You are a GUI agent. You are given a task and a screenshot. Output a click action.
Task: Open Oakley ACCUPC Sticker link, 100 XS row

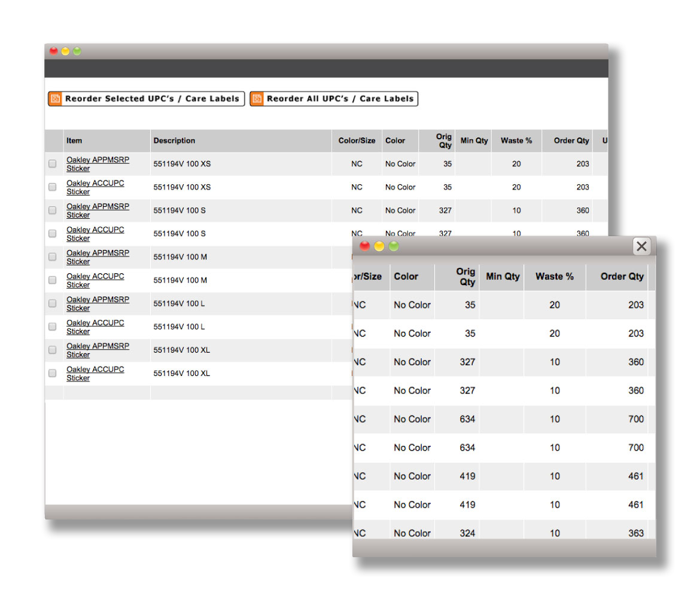[96, 187]
